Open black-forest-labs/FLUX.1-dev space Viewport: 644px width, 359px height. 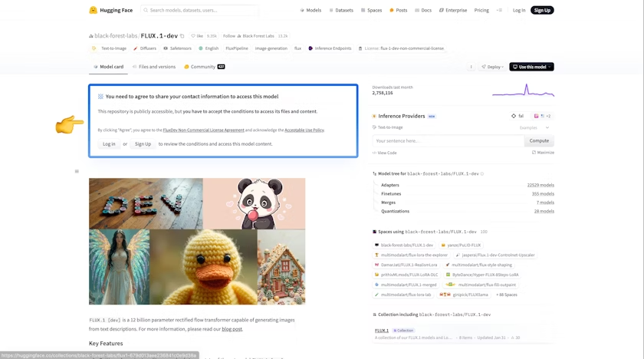[404, 245]
